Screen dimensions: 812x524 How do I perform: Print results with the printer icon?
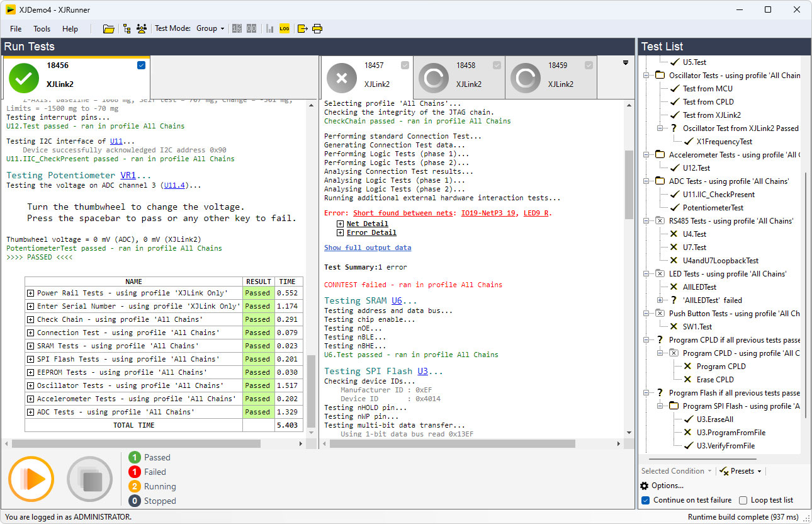click(x=317, y=28)
